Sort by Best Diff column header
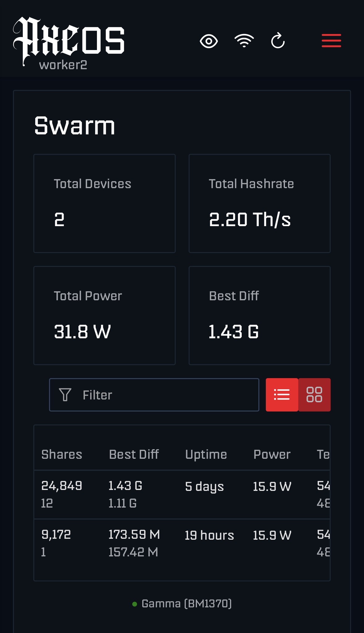 tap(134, 454)
